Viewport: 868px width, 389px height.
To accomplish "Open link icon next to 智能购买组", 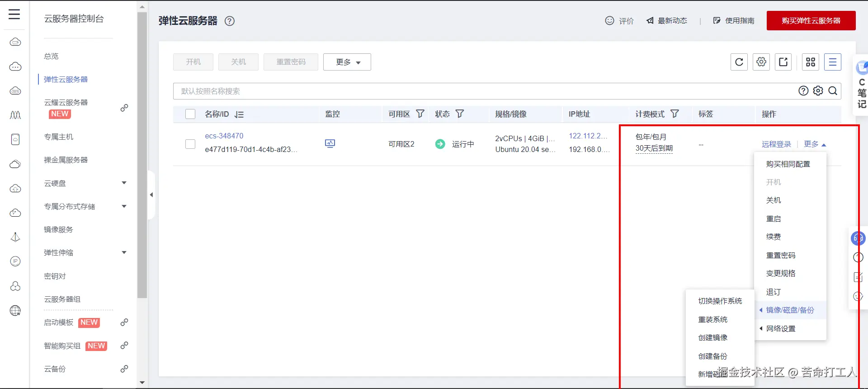I will pyautogui.click(x=124, y=346).
